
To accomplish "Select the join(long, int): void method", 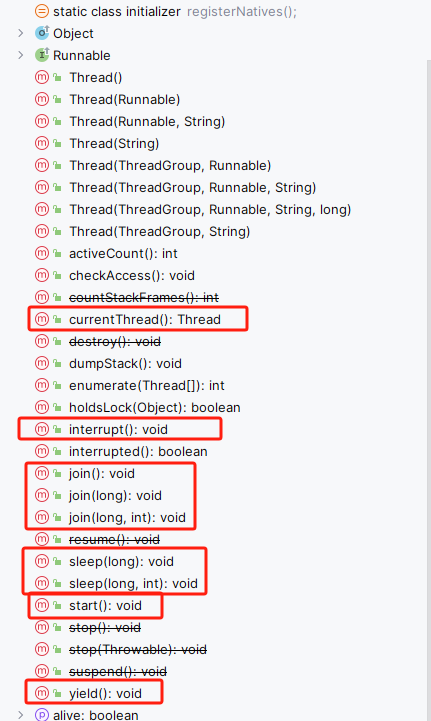I will point(127,517).
